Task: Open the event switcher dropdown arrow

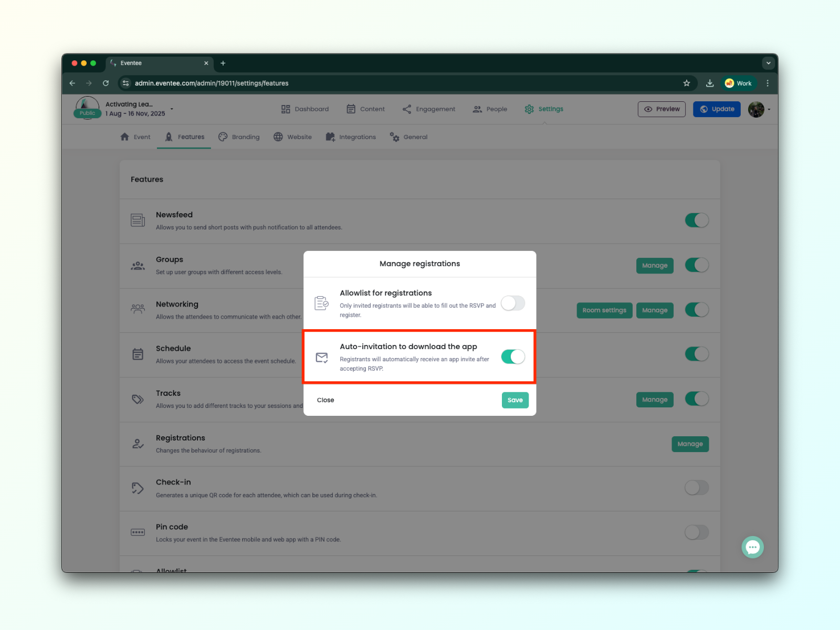Action: tap(172, 109)
